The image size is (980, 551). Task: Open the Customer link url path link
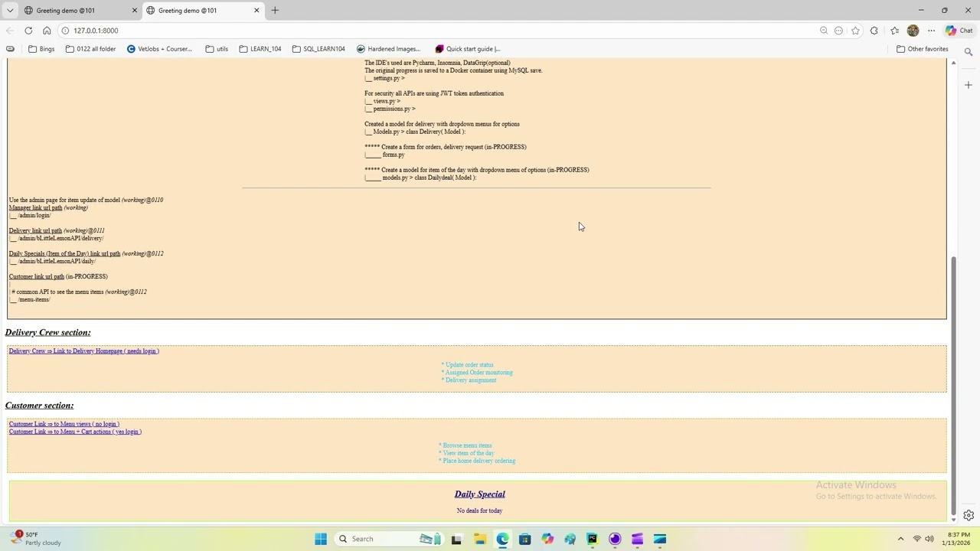tap(37, 276)
